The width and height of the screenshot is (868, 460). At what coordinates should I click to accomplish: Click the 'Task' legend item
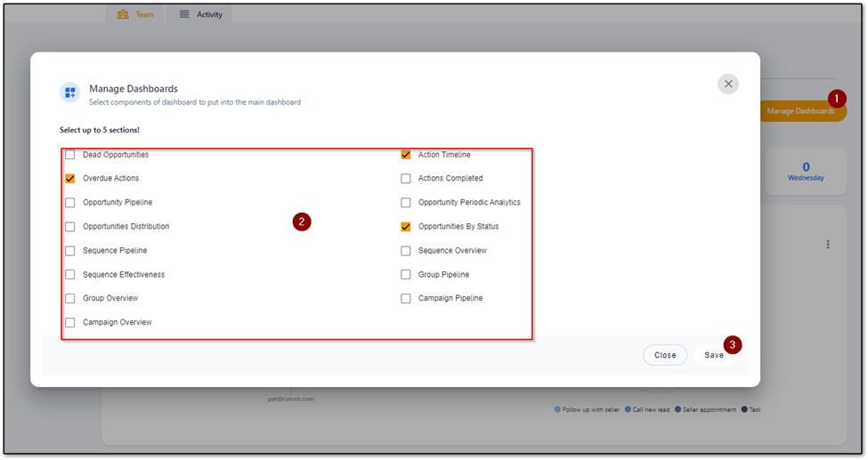tap(751, 409)
